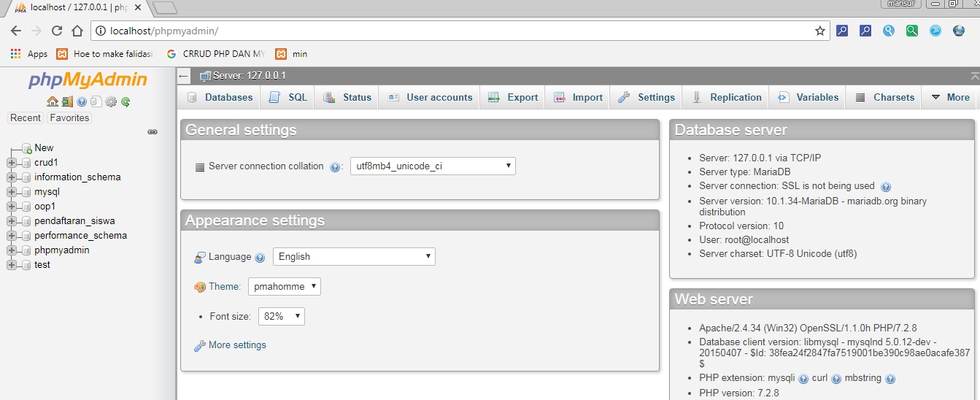Open the Status tab

pos(347,97)
